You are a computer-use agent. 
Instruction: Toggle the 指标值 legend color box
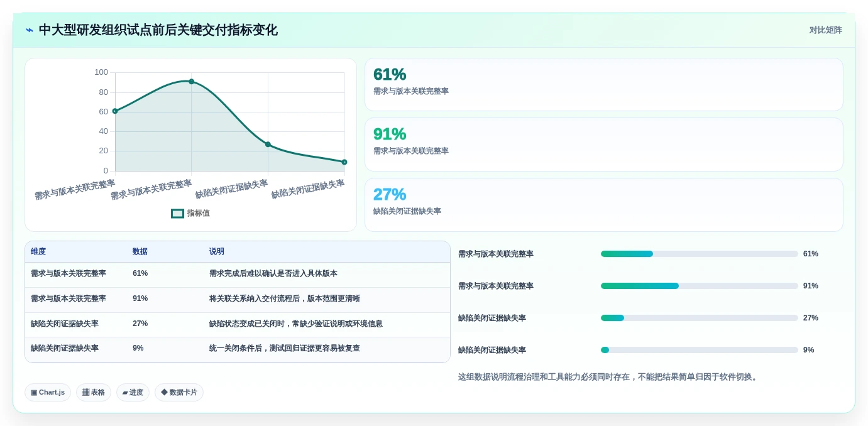[177, 214]
